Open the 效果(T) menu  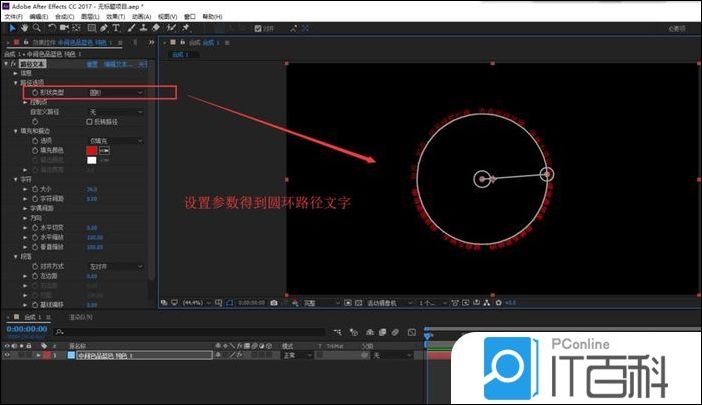[116, 17]
